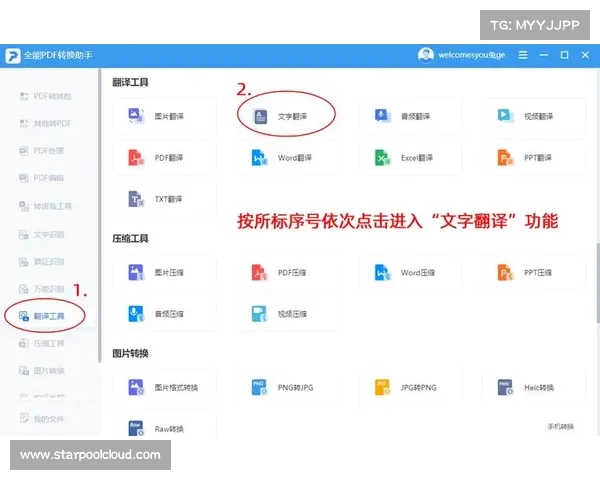Click the user avatar in title bar
Image resolution: width=600 pixels, height=480 pixels.
pyautogui.click(x=426, y=55)
